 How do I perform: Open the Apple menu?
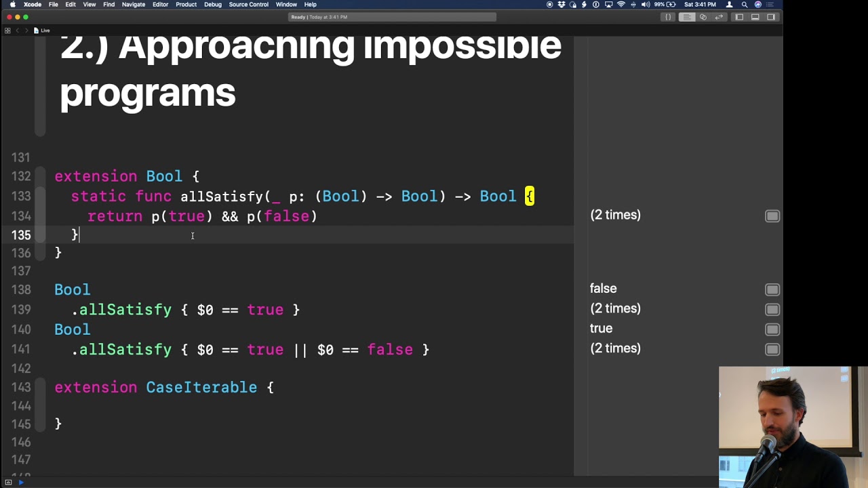click(x=12, y=4)
